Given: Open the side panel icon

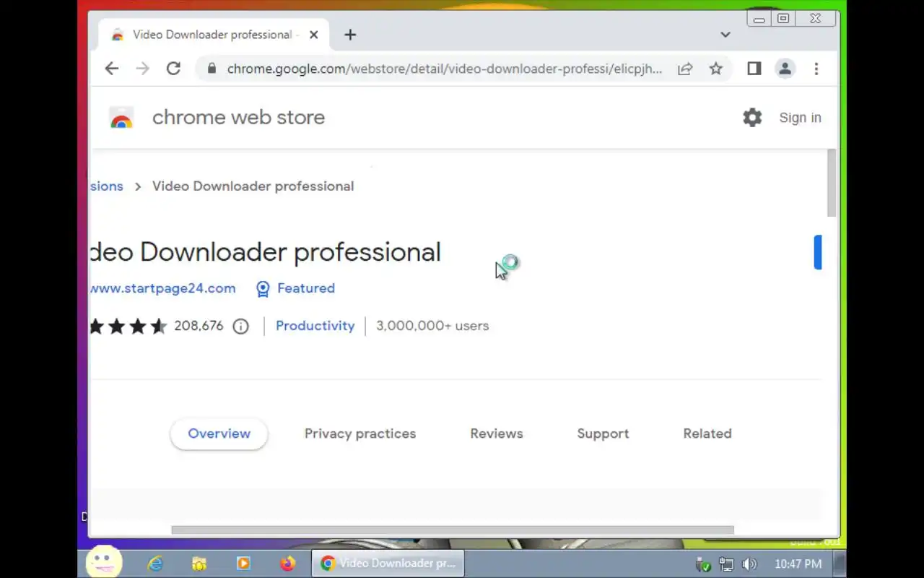Looking at the screenshot, I should (x=754, y=69).
